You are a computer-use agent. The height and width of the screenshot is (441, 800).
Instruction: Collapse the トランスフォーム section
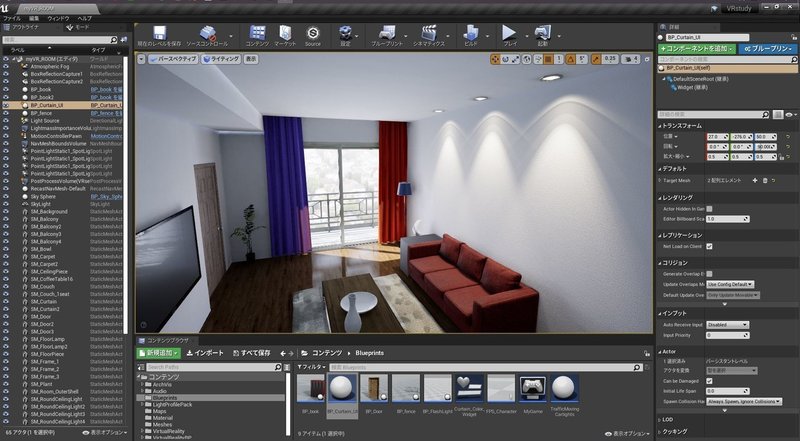[660, 126]
